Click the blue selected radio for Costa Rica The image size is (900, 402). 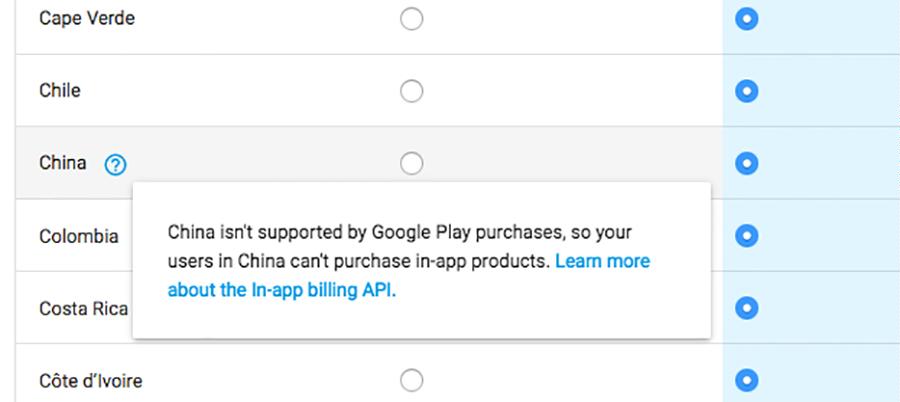747,308
